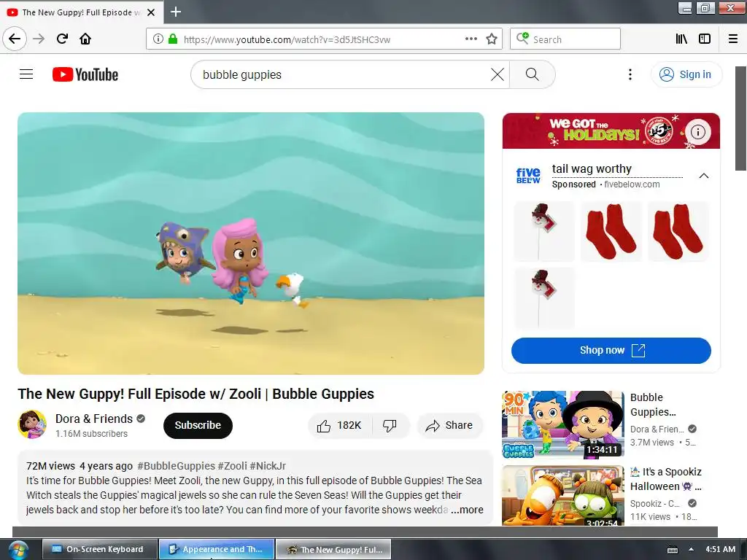Click the system tray keyboard icon
The width and height of the screenshot is (747, 560).
[x=672, y=550]
